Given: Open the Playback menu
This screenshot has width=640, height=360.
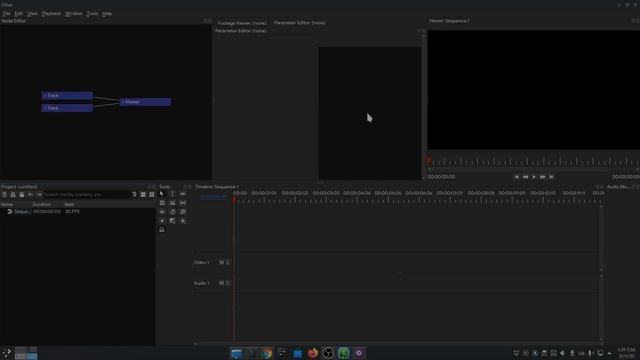Looking at the screenshot, I should pyautogui.click(x=51, y=13).
